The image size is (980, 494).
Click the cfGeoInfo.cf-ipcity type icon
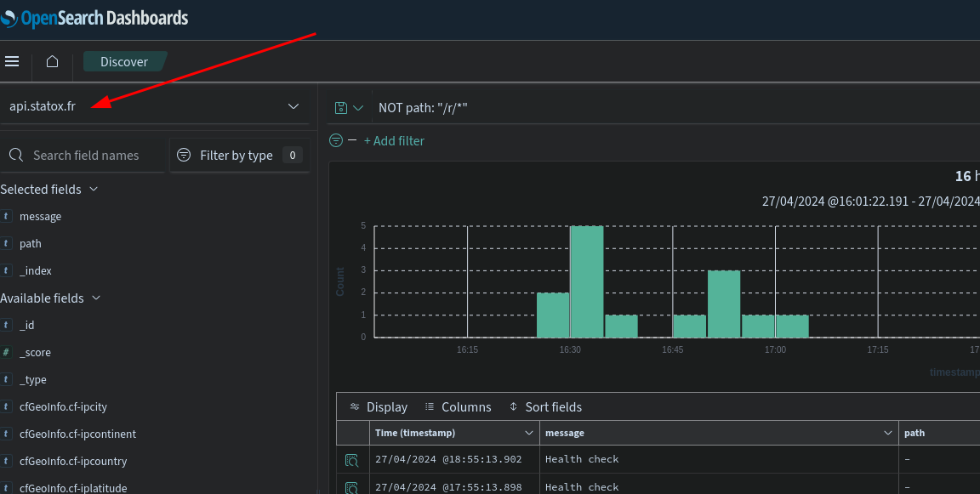tap(6, 406)
